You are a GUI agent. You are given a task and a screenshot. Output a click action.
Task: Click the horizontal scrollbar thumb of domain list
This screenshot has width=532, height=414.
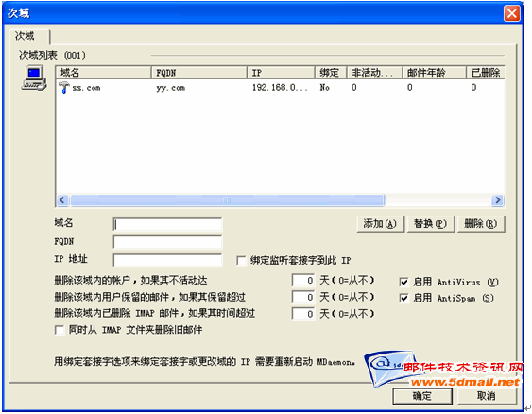pos(228,200)
